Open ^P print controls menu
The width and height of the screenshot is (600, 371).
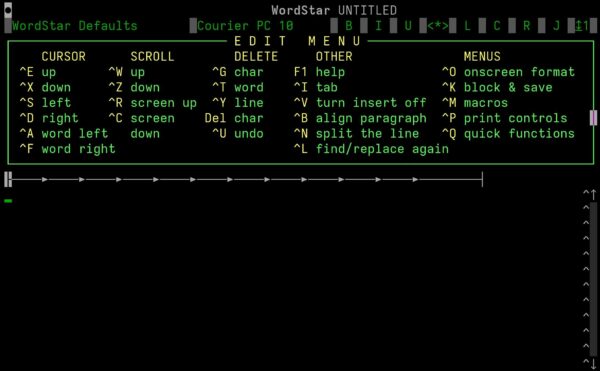[504, 118]
